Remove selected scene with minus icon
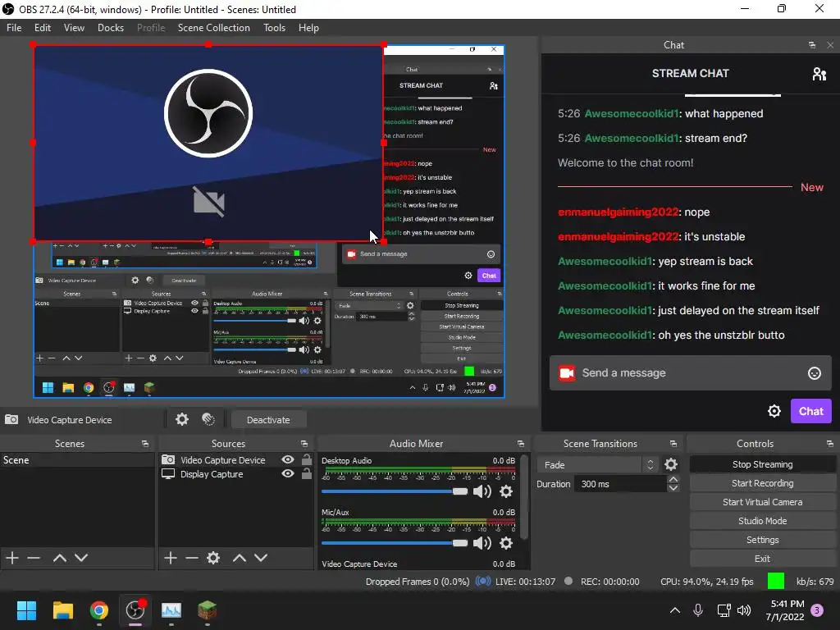This screenshot has width=840, height=630. (x=34, y=558)
